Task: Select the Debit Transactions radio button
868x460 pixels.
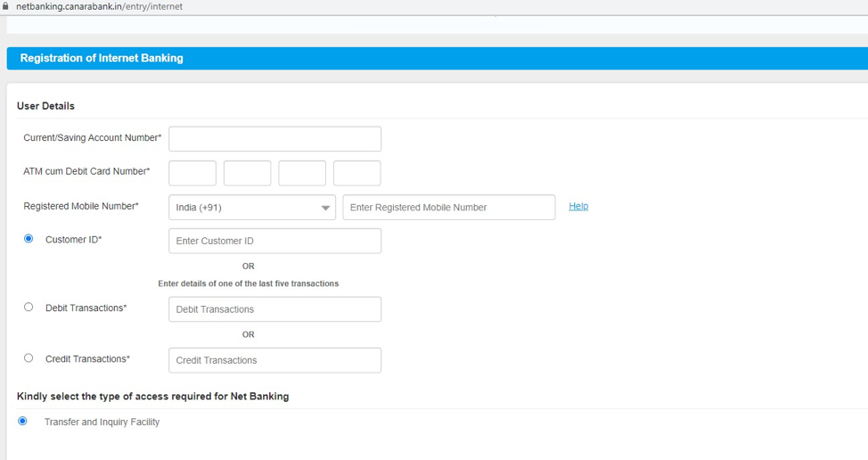Action: click(x=29, y=308)
